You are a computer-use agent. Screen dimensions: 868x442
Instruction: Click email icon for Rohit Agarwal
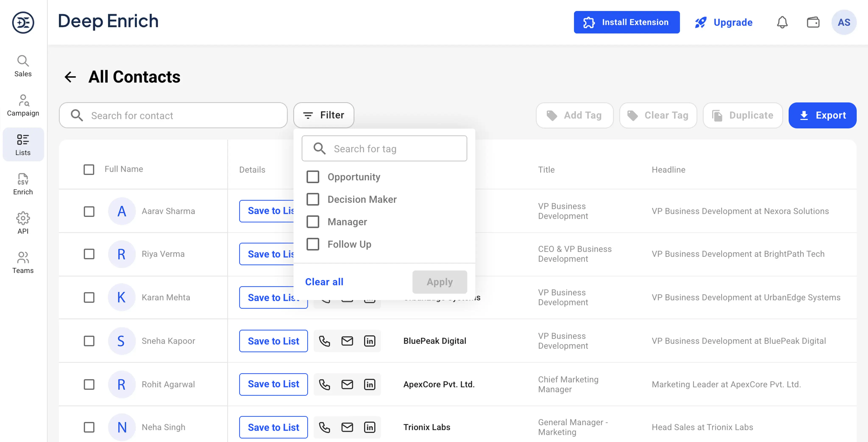pos(347,384)
